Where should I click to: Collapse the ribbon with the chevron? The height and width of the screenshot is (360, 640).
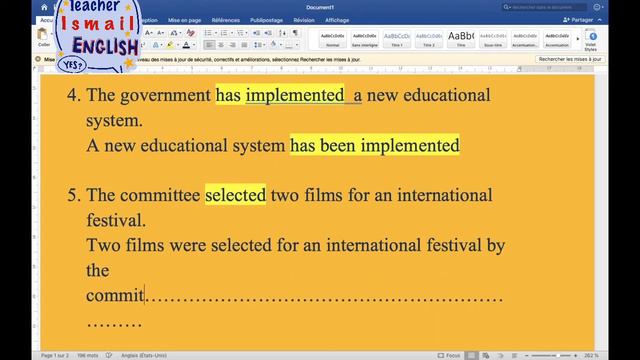coord(600,20)
